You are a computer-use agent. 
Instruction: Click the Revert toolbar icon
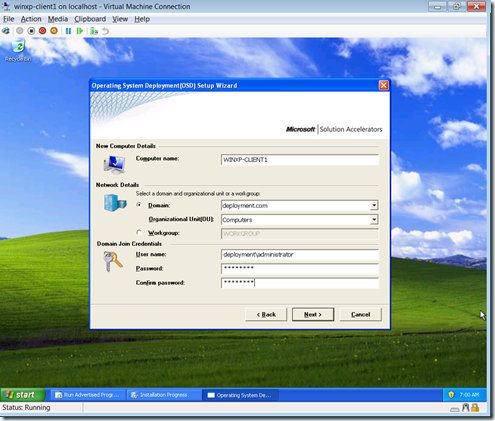pos(105,31)
